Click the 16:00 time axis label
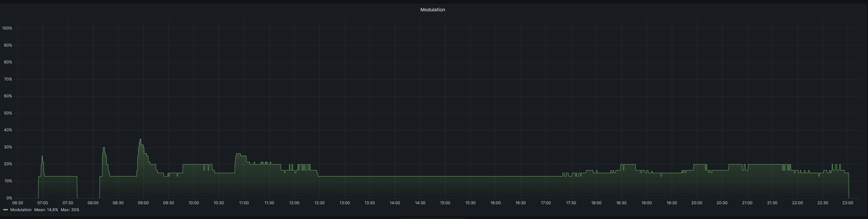Image resolution: width=868 pixels, height=219 pixels. click(x=496, y=203)
